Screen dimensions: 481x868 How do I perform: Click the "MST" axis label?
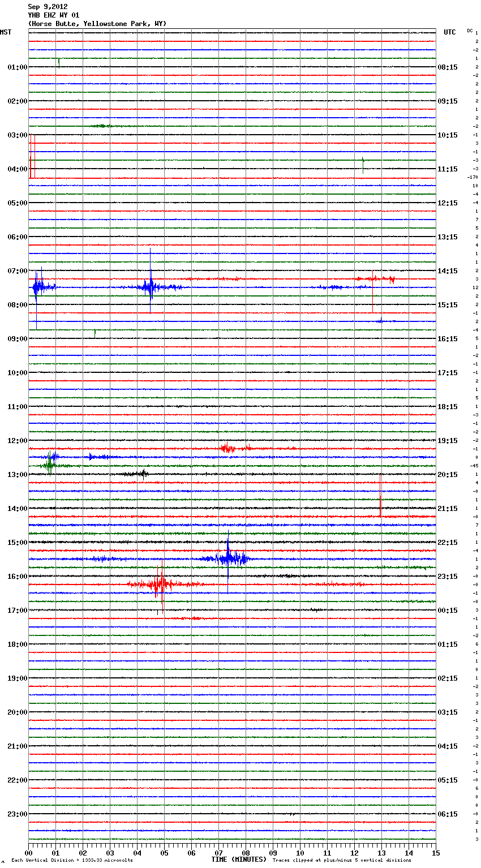6,32
